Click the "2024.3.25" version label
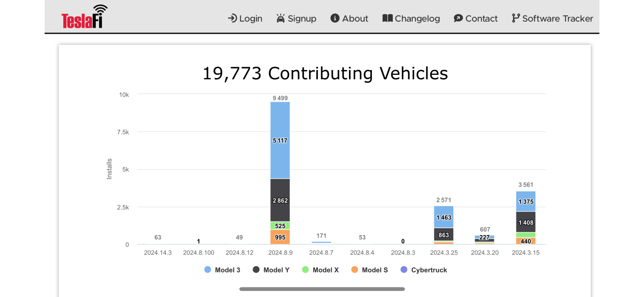 tap(444, 253)
